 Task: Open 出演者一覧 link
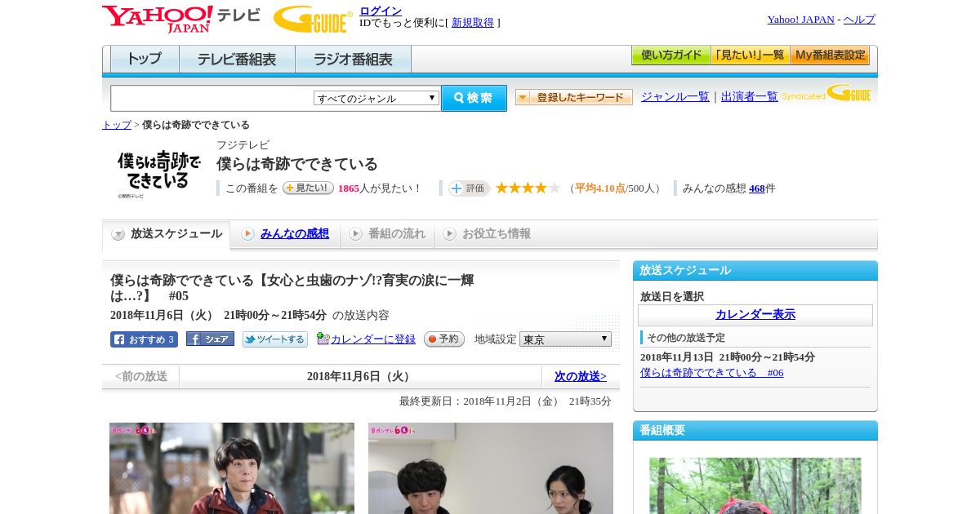tap(750, 96)
